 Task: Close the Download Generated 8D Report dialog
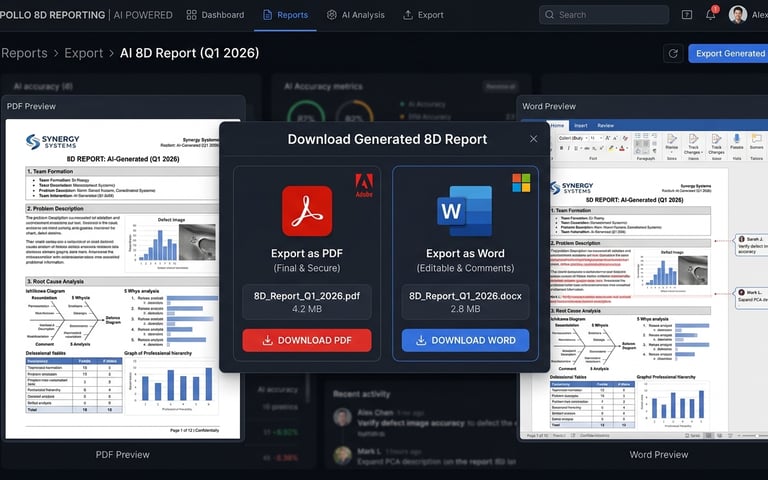pyautogui.click(x=533, y=139)
